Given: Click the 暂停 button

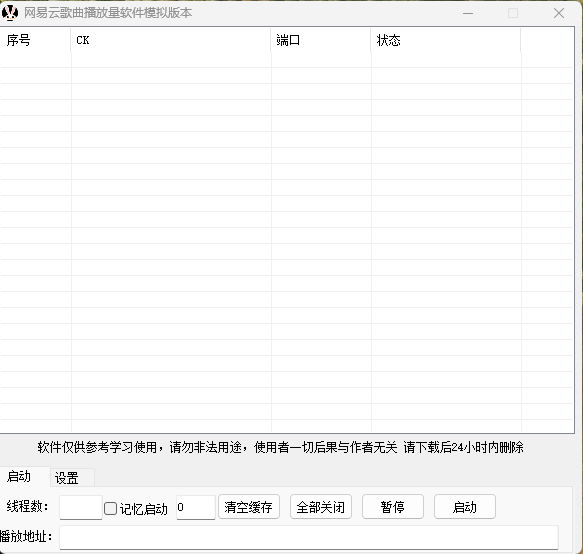Looking at the screenshot, I should [393, 507].
